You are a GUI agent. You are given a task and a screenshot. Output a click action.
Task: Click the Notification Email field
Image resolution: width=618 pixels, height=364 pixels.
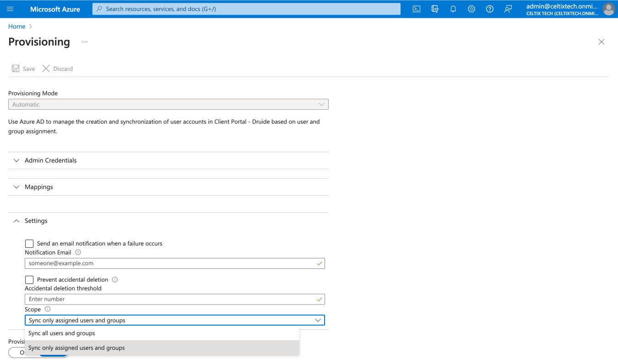(x=175, y=263)
